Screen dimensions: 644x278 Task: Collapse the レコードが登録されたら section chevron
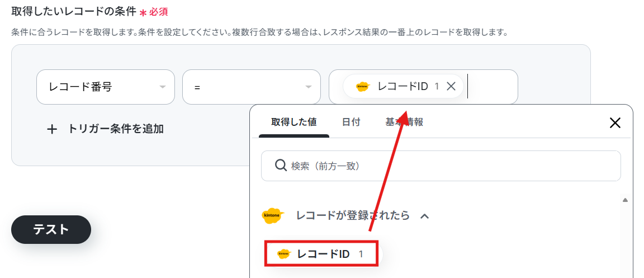[425, 215]
